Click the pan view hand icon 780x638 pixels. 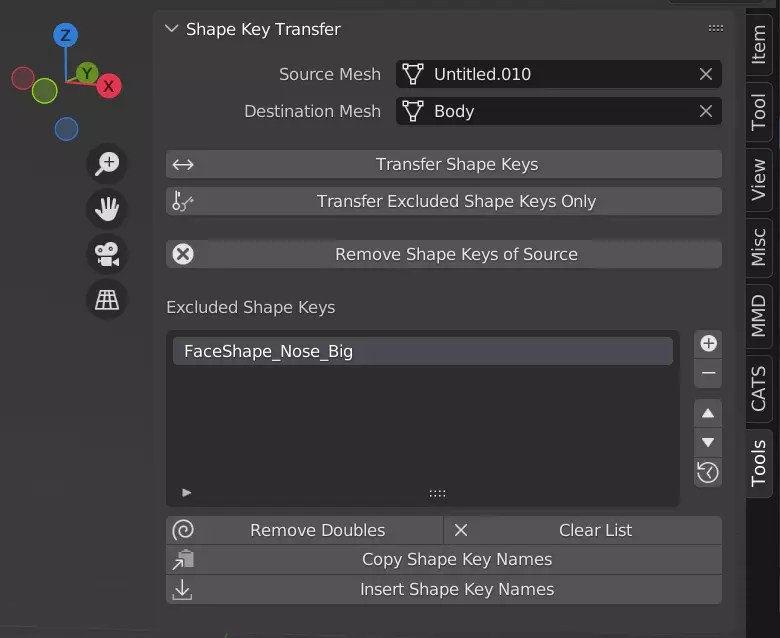(107, 208)
